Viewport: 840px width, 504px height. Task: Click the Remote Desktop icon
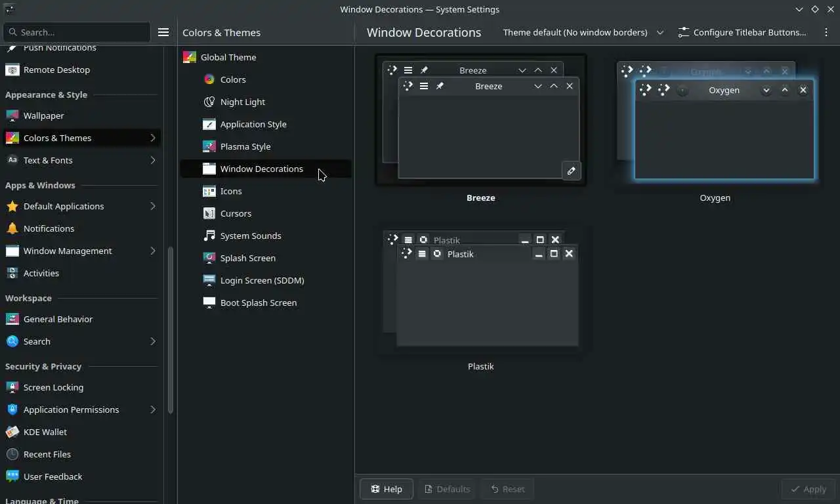[x=12, y=70]
